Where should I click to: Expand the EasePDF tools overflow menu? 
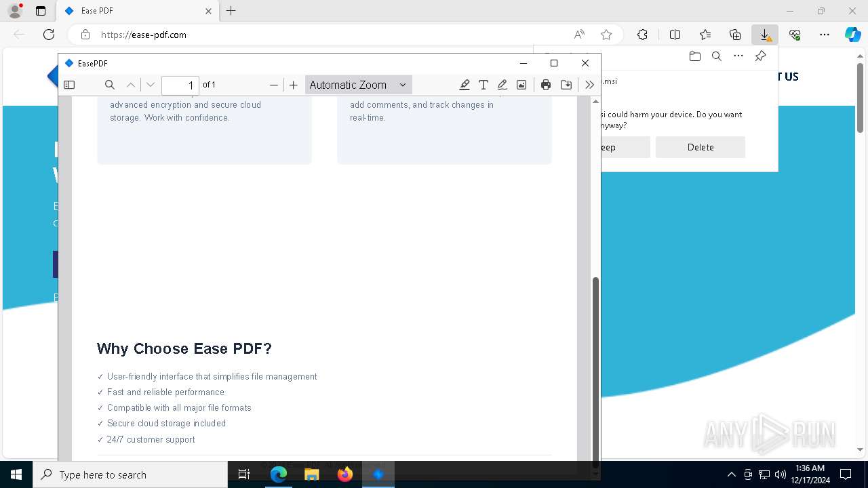(589, 85)
